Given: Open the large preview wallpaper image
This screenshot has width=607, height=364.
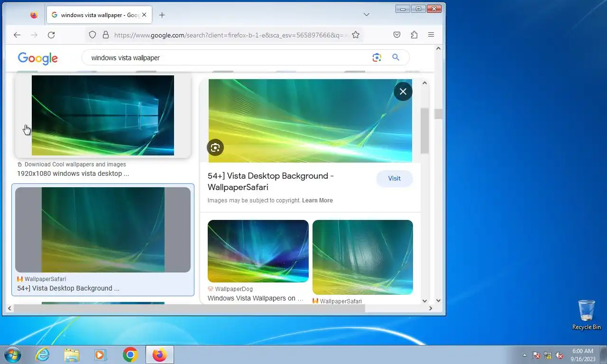Looking at the screenshot, I should click(310, 121).
